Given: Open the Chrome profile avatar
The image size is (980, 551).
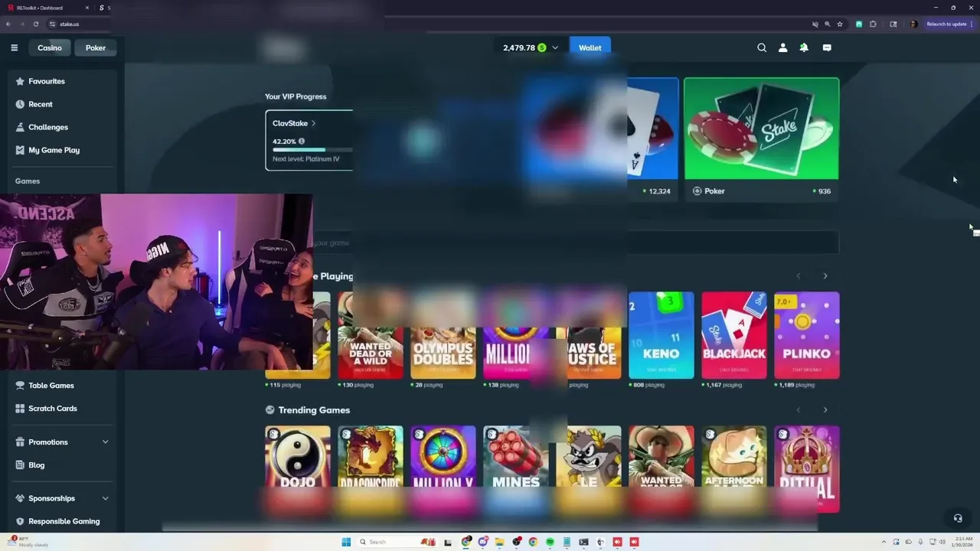Looking at the screenshot, I should click(x=913, y=24).
